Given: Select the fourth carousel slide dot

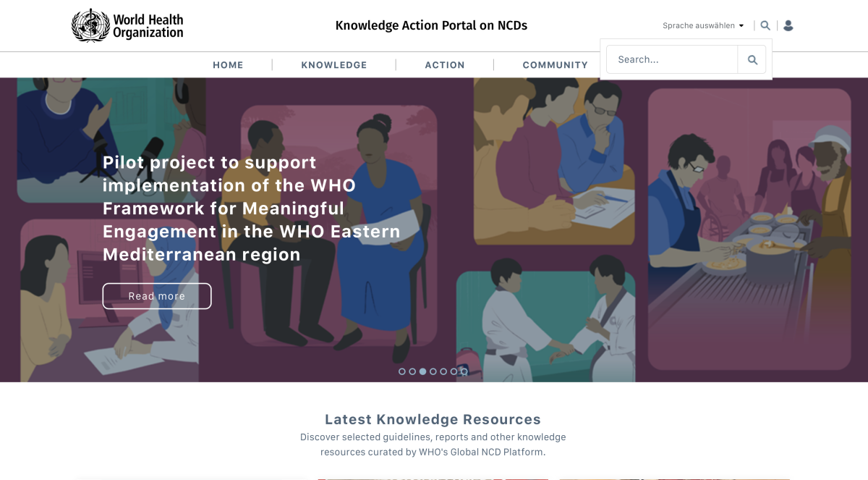Looking at the screenshot, I should coord(433,371).
